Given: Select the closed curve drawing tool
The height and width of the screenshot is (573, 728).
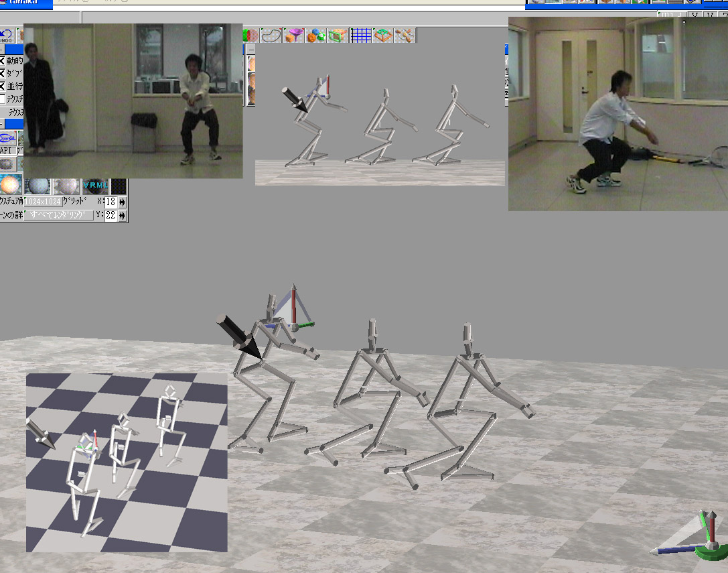Looking at the screenshot, I should click(x=272, y=36).
